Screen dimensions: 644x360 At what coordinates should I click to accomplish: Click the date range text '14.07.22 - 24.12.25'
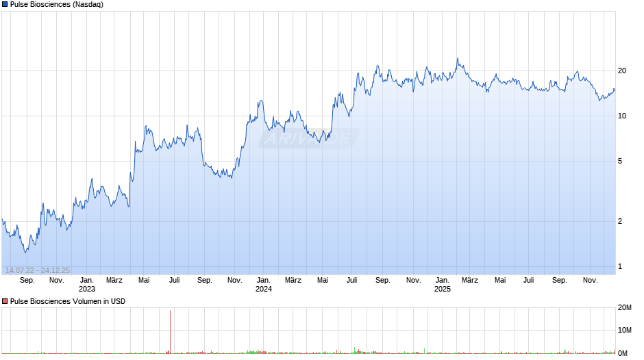coord(38,270)
